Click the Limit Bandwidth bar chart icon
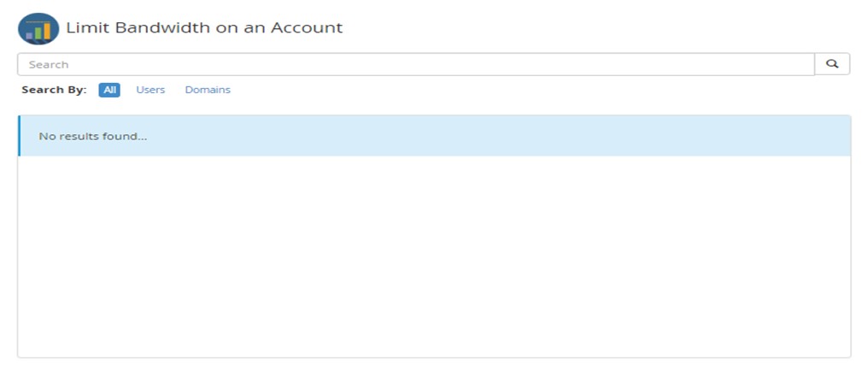This screenshot has width=868, height=371. tap(38, 28)
